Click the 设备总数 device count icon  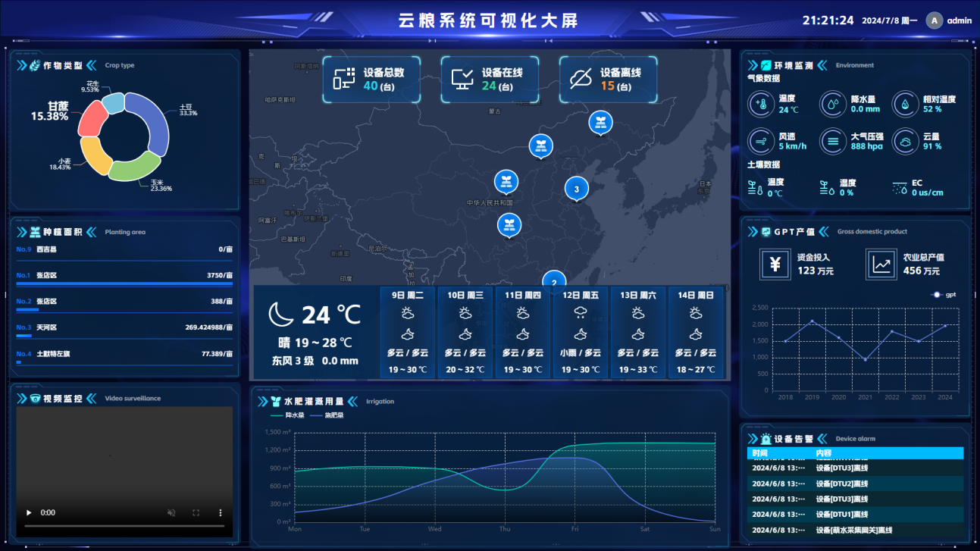tap(344, 79)
